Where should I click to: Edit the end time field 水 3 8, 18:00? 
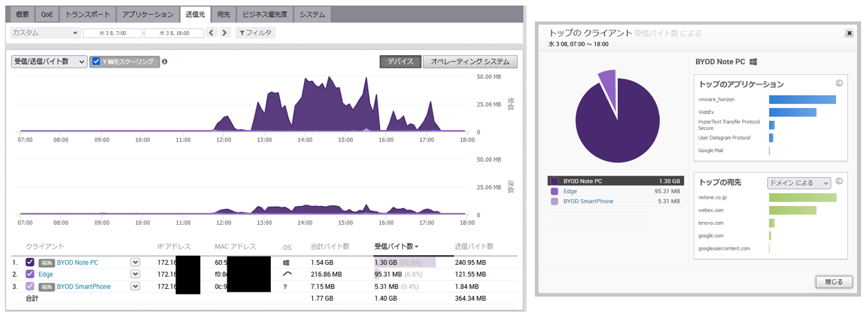[x=174, y=32]
